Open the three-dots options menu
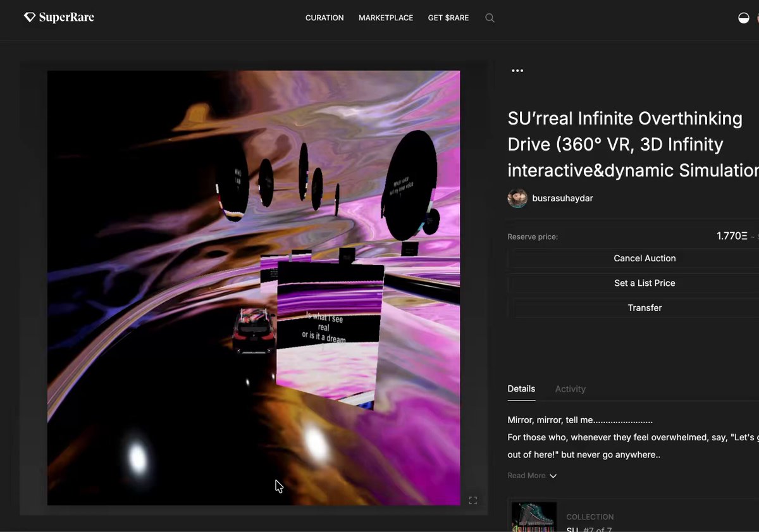759x532 pixels. pyautogui.click(x=517, y=70)
